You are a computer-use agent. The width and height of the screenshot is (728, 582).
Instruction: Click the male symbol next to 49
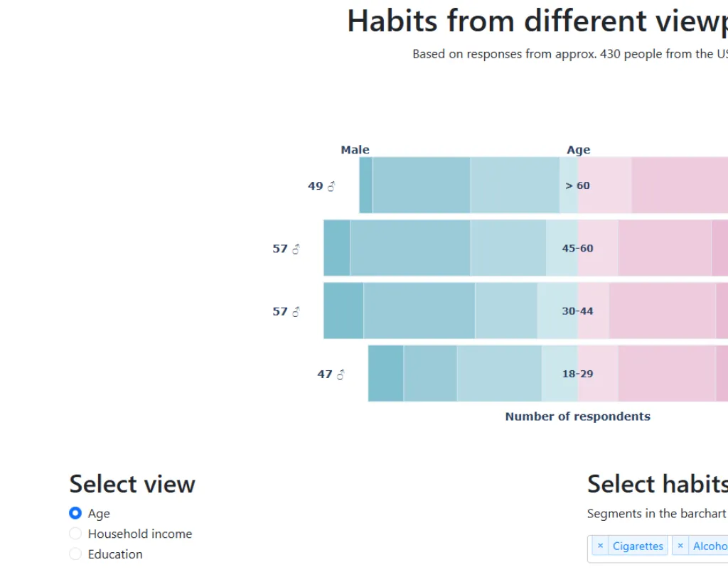(331, 186)
